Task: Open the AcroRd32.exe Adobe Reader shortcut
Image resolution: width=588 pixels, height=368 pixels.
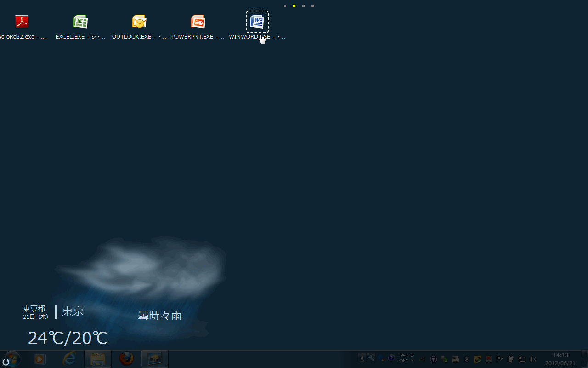Action: pyautogui.click(x=22, y=22)
